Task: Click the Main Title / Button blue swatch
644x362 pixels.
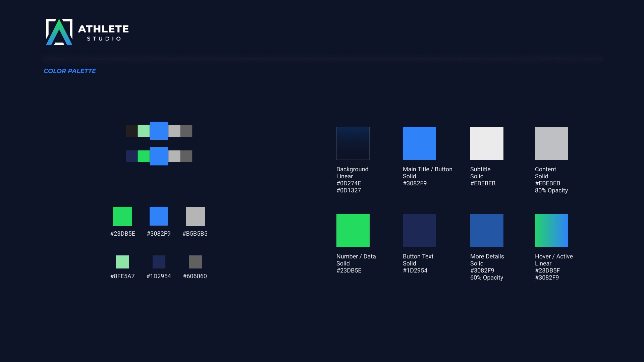Action: tap(419, 143)
